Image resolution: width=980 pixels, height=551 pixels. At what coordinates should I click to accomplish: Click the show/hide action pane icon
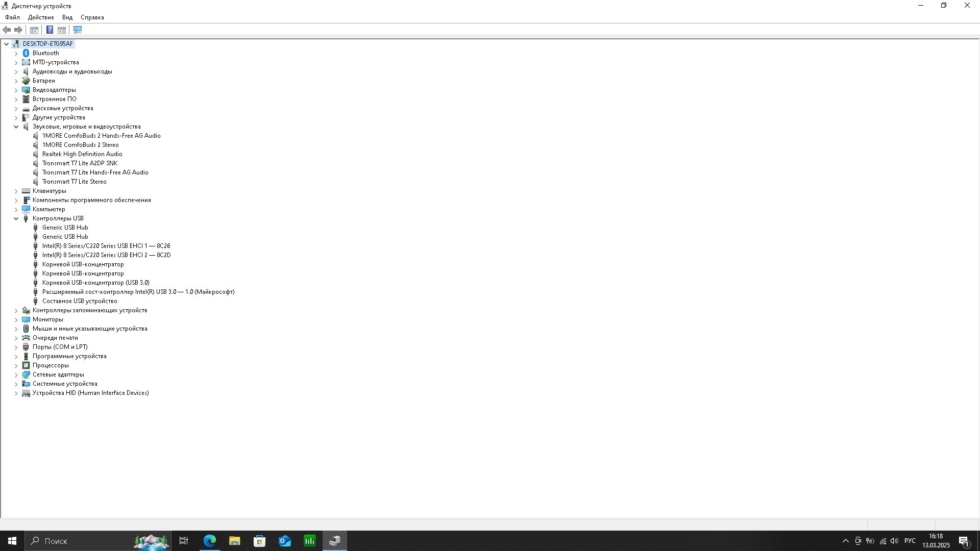point(62,30)
